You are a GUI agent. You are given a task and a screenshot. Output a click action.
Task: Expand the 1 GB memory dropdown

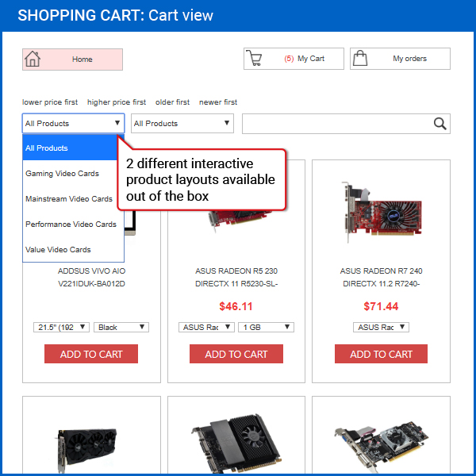click(266, 327)
